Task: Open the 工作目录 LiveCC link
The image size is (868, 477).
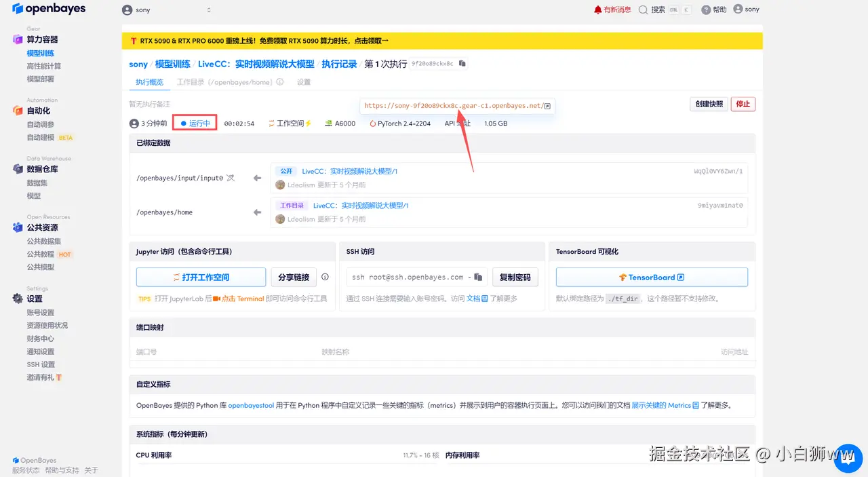Action: (361, 205)
